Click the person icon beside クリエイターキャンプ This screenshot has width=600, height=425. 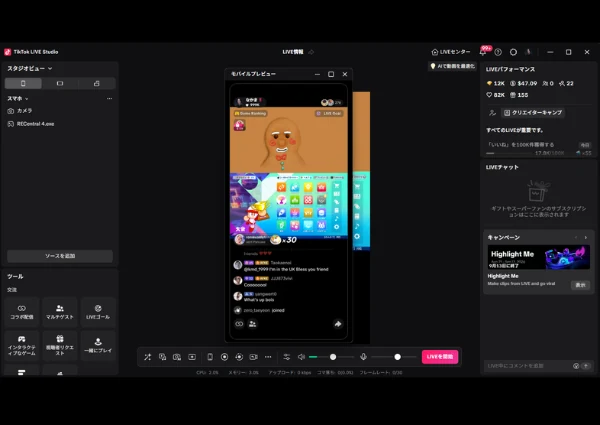(x=492, y=112)
